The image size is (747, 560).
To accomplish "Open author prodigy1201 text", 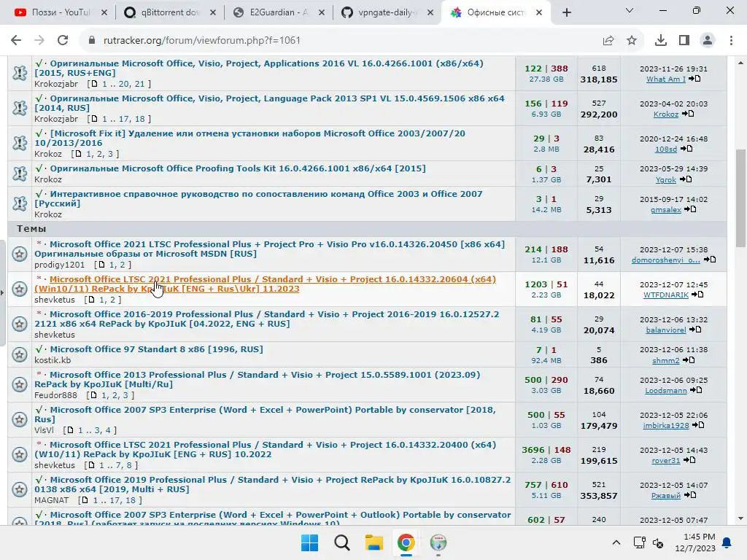I will 60,265.
